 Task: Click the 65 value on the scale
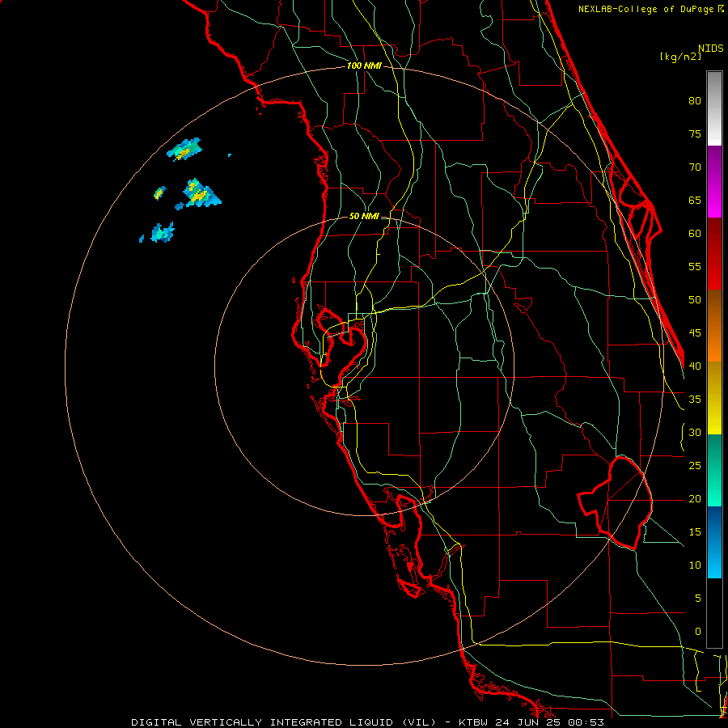click(x=695, y=200)
